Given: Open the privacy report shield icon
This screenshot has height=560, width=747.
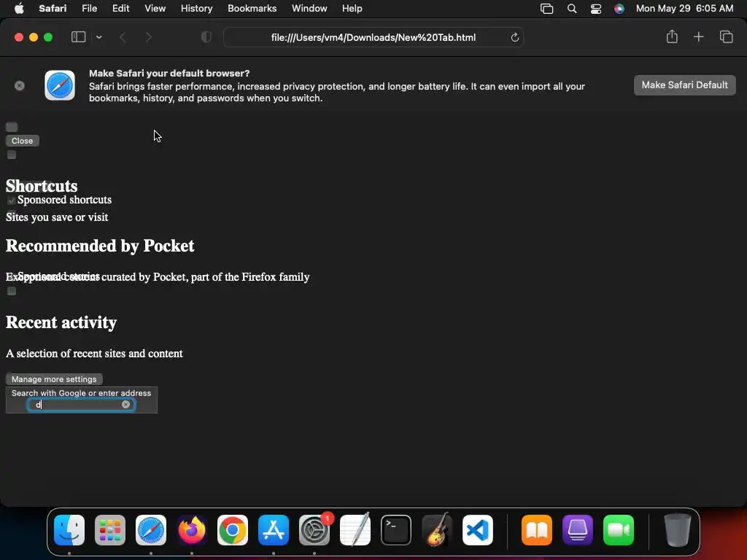Looking at the screenshot, I should tap(206, 37).
